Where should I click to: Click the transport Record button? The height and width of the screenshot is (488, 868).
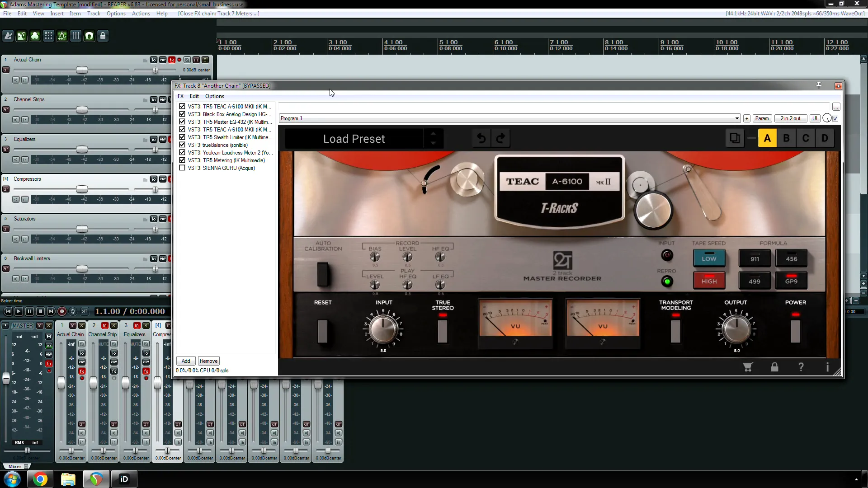[x=62, y=311]
